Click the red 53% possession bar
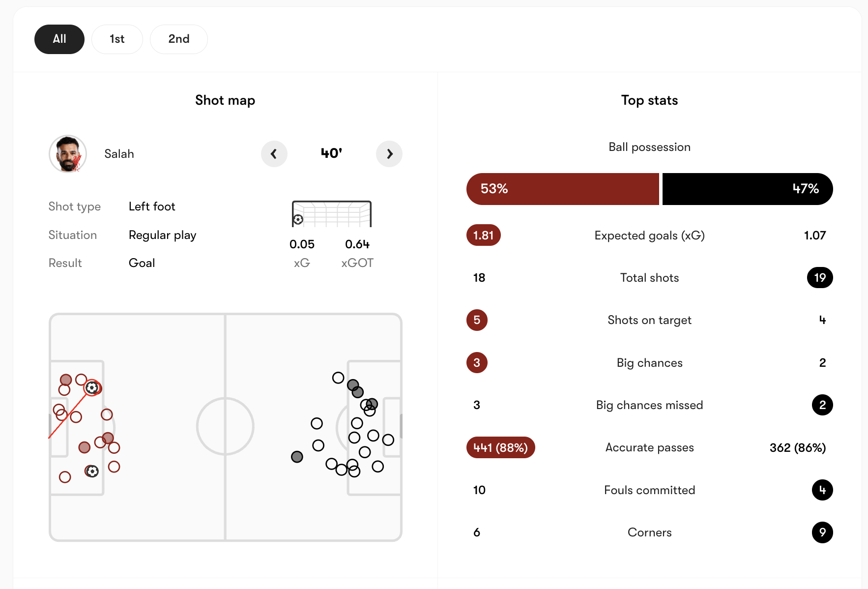Screen dimensions: 868x589 562,189
